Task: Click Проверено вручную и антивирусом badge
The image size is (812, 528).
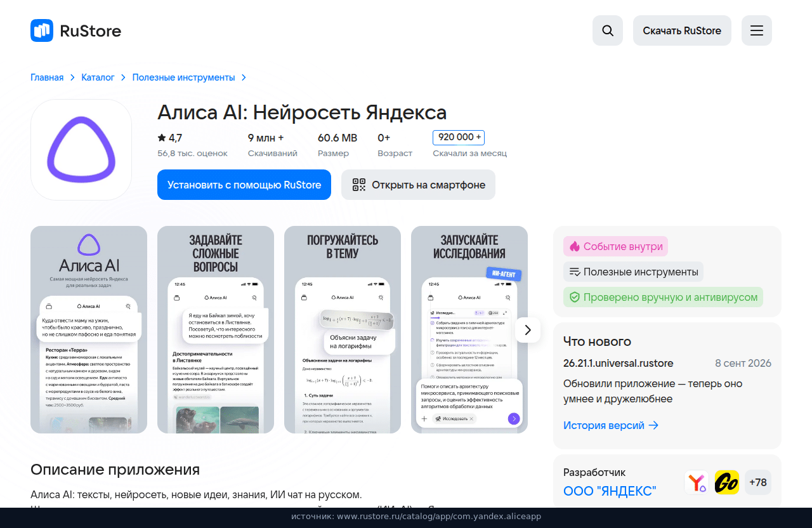Action: (x=663, y=297)
